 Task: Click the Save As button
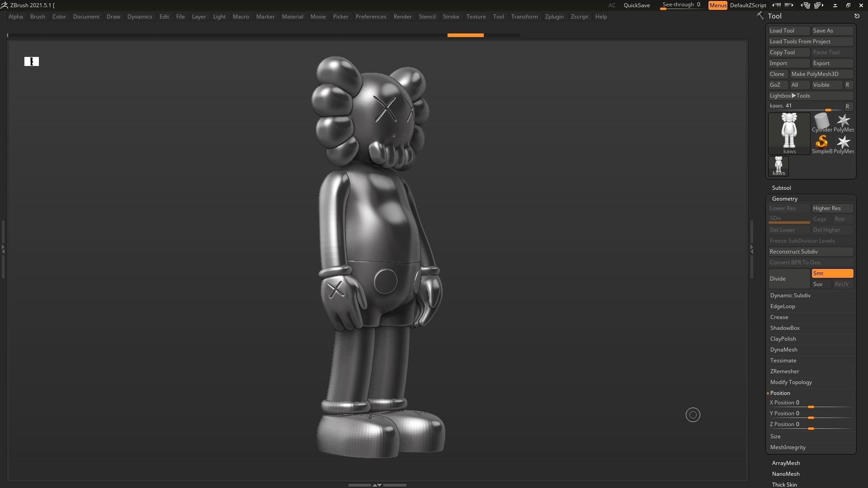[x=832, y=31]
